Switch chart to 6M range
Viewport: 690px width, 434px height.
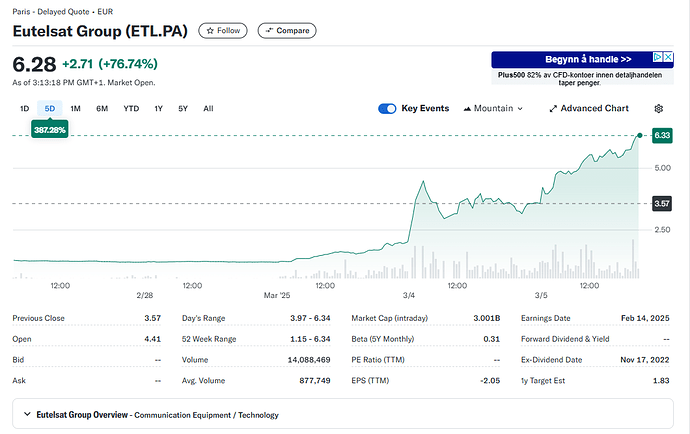pos(102,109)
